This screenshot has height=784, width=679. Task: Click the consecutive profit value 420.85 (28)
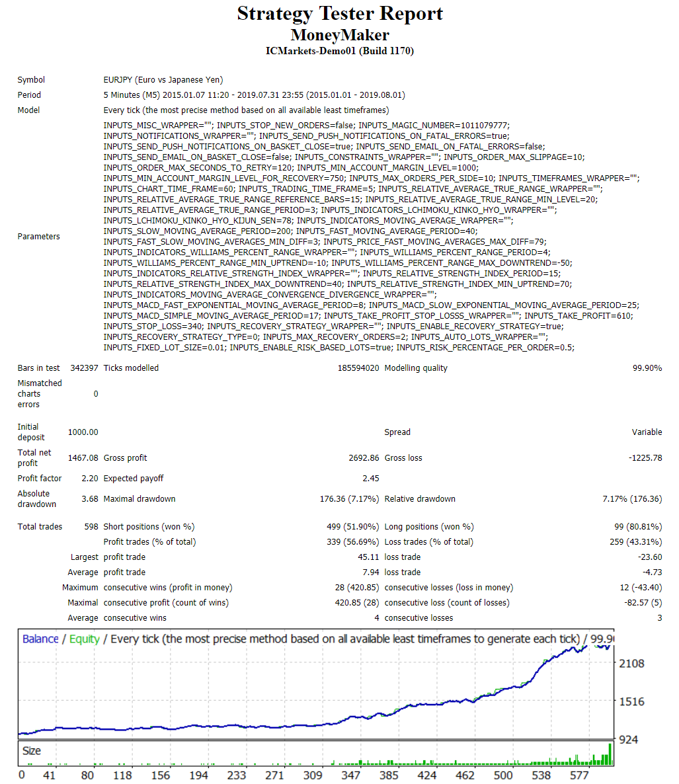pyautogui.click(x=357, y=603)
